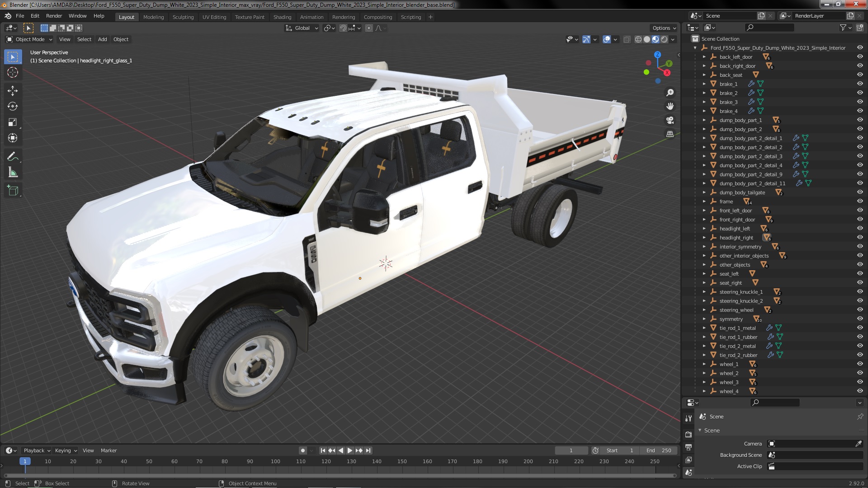The image size is (868, 488).
Task: Toggle auto keying record button
Action: pos(302,450)
